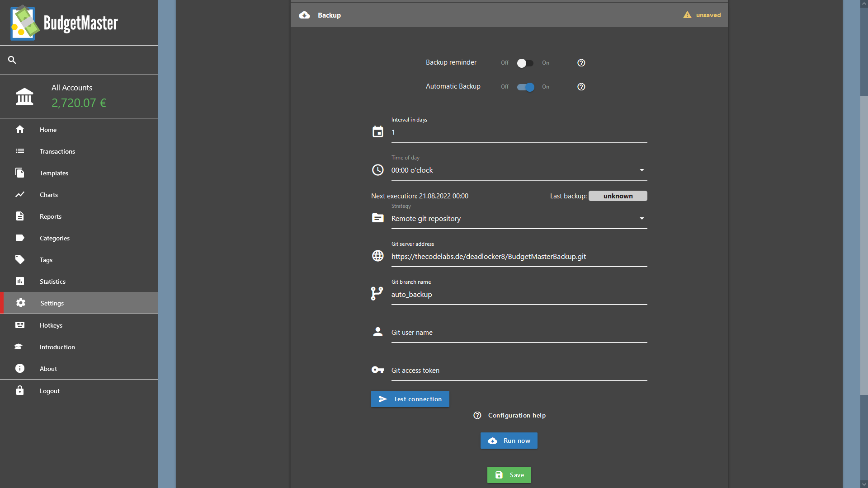Open Introduction in the sidebar
Screen dimensions: 868x488
click(79, 347)
